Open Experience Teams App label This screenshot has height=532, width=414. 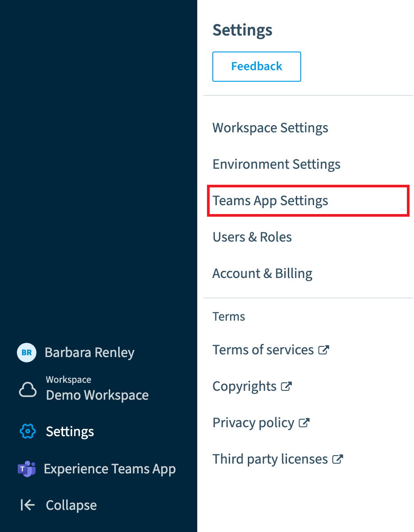coord(110,469)
